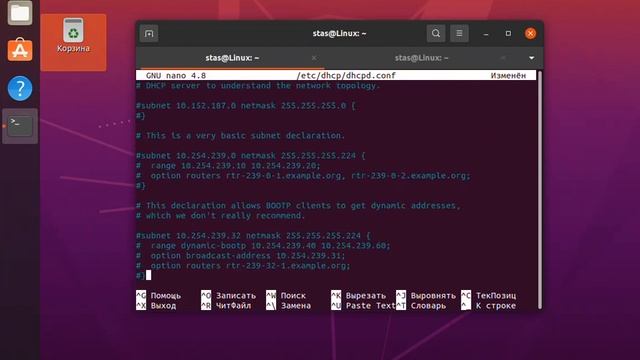640x360 pixels.
Task: Click the ТекПозиц shortcut label
Action: [496, 296]
